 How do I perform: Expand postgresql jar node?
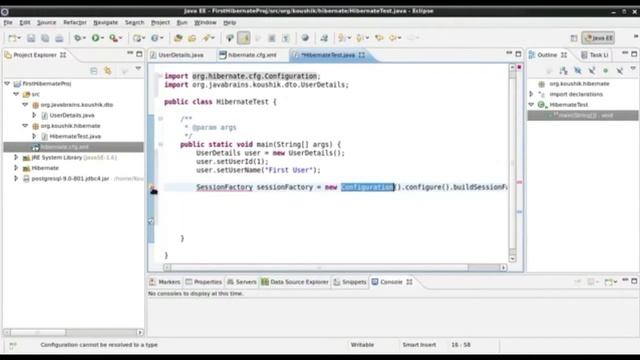pyautogui.click(x=16, y=178)
